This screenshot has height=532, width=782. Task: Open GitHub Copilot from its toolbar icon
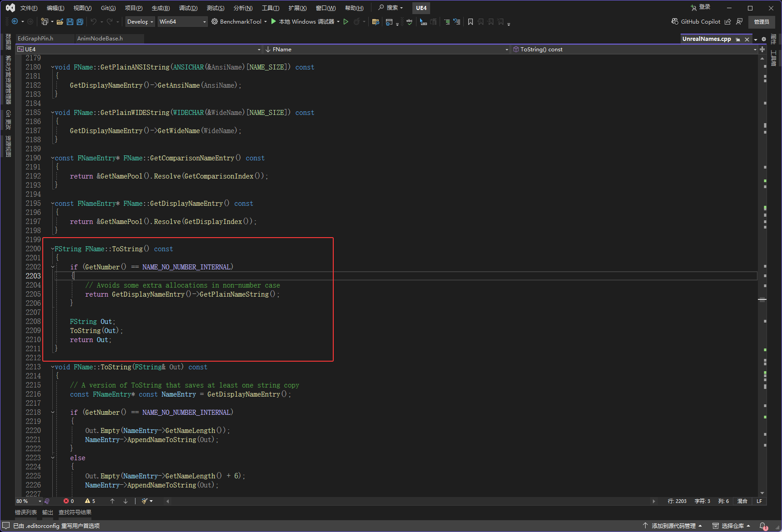click(675, 21)
